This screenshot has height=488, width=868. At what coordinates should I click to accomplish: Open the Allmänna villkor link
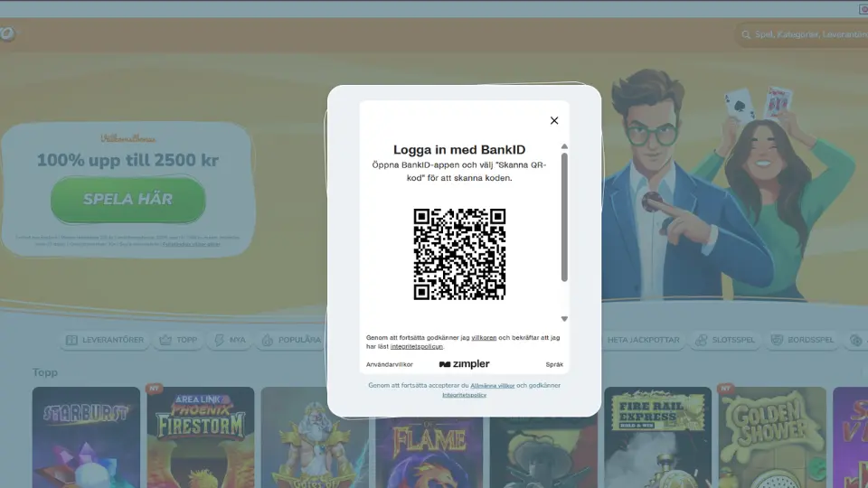click(492, 386)
